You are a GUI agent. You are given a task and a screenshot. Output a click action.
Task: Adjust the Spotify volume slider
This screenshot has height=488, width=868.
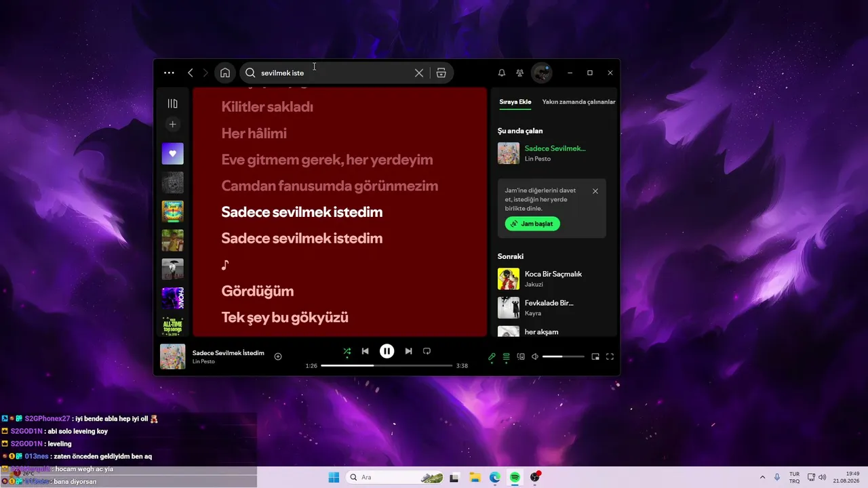[563, 357]
